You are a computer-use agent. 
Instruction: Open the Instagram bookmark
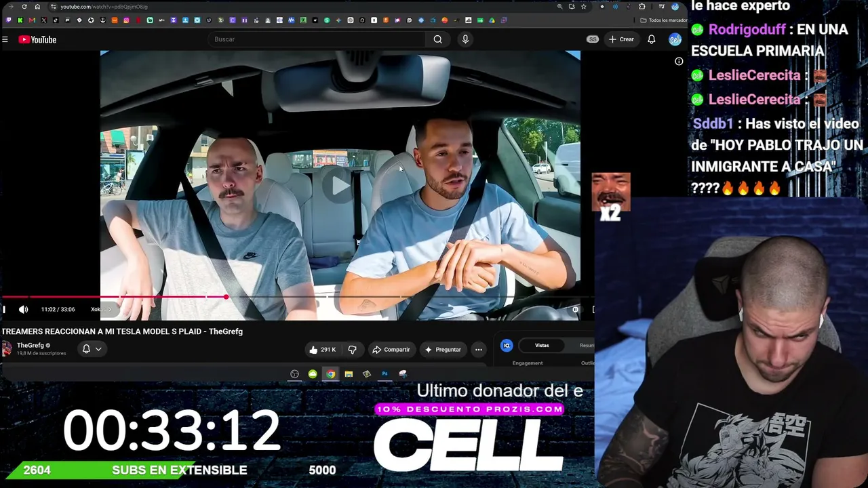(x=126, y=20)
